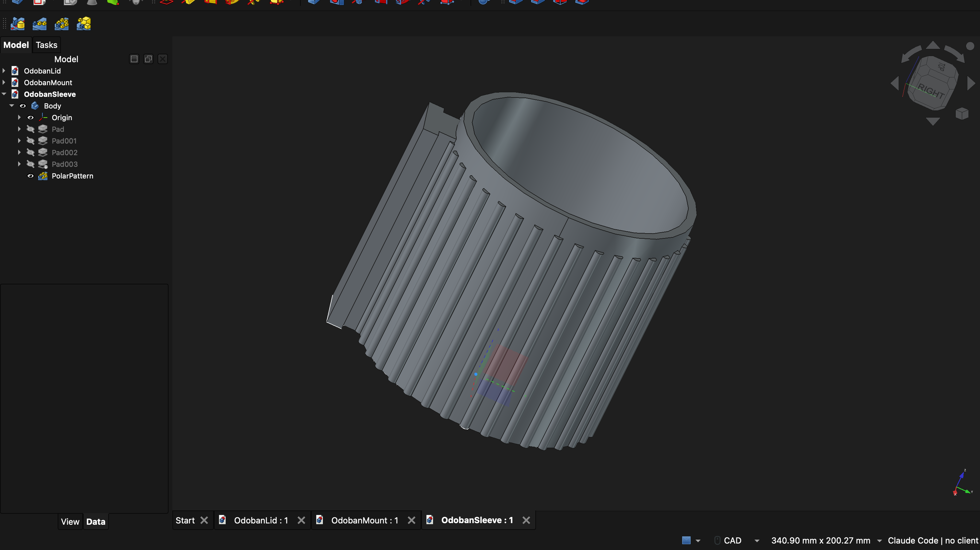Toggle visibility of Body

(23, 106)
